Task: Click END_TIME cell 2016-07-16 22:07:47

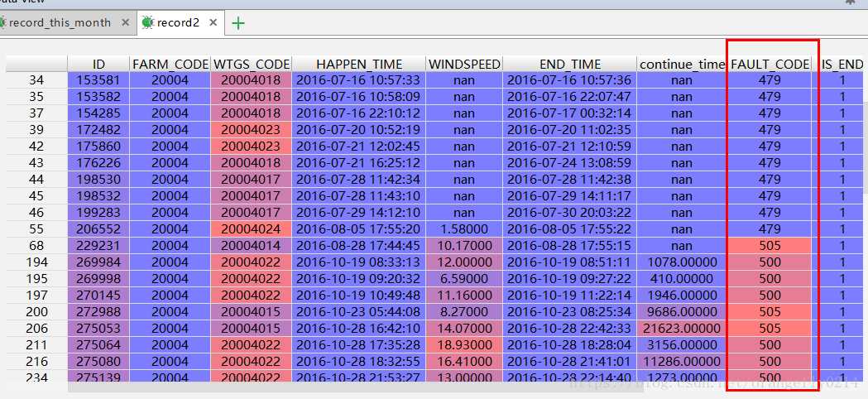Action: (x=569, y=97)
